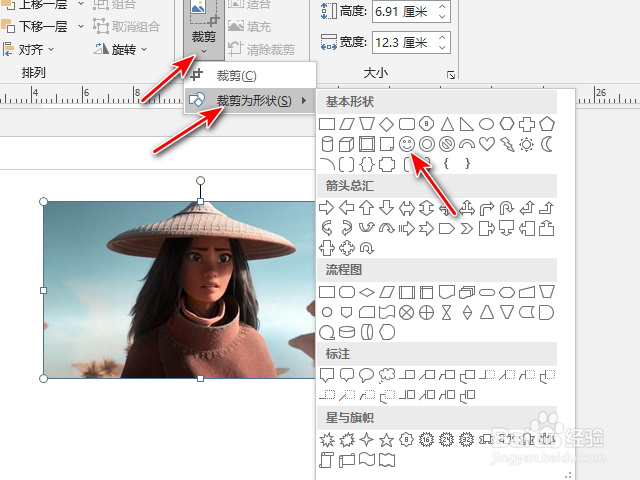Choose the down arrow shape

[386, 208]
